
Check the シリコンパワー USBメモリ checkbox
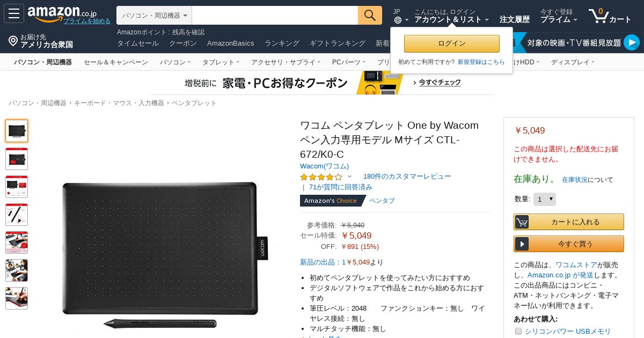point(518,331)
